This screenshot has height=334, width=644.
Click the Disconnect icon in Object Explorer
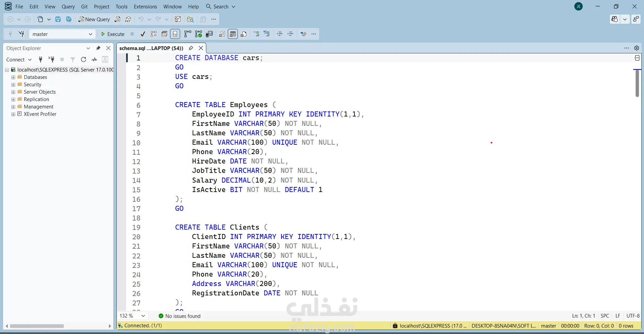point(51,59)
